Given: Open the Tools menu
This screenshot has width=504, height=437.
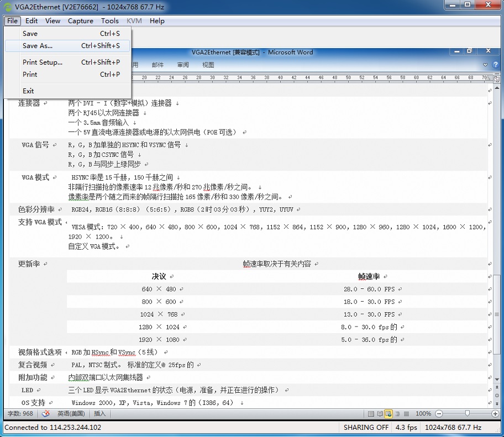Looking at the screenshot, I should click(x=109, y=21).
